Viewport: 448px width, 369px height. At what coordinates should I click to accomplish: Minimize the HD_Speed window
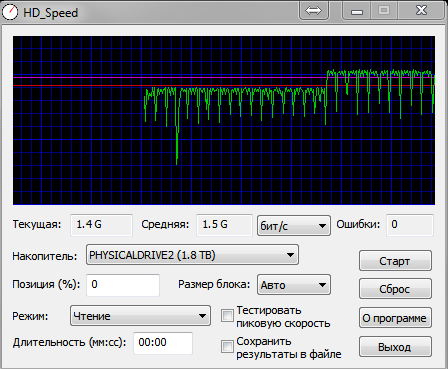pos(357,10)
